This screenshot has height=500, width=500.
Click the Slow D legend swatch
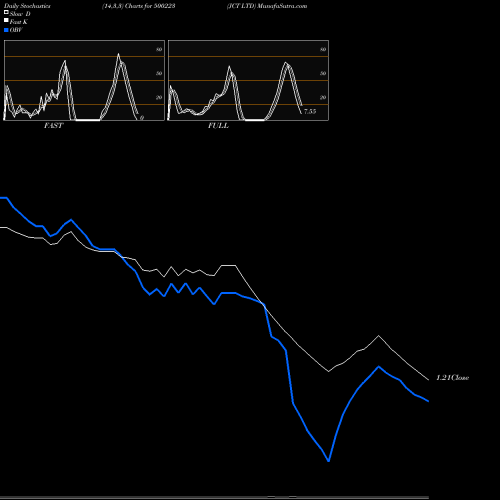[6, 12]
